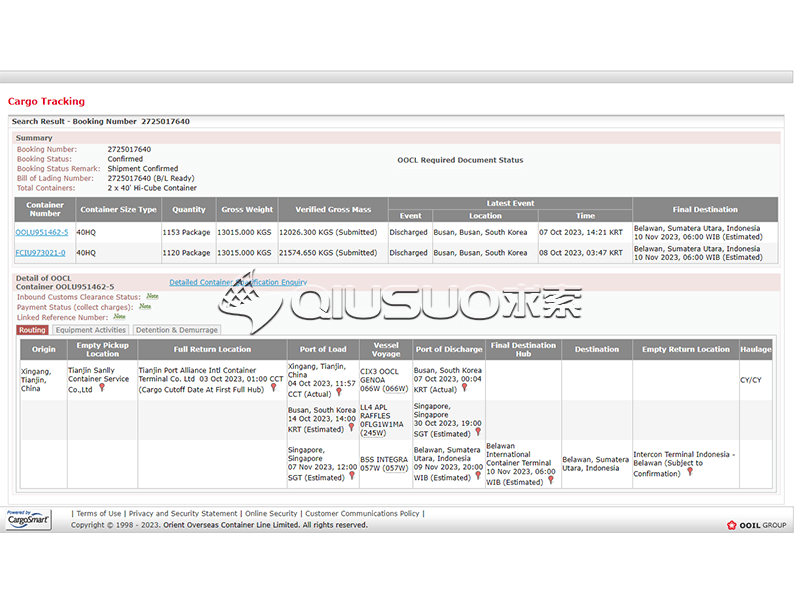Open map pin for Busan port of discharge

pyautogui.click(x=464, y=388)
